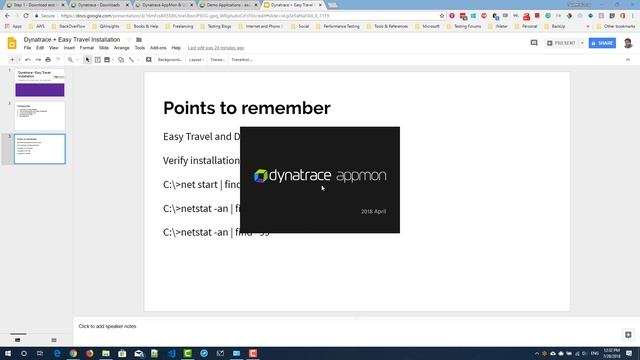Launch Microsoft Edge from taskbar
Viewport: 640px width, 360px height.
tap(57, 353)
